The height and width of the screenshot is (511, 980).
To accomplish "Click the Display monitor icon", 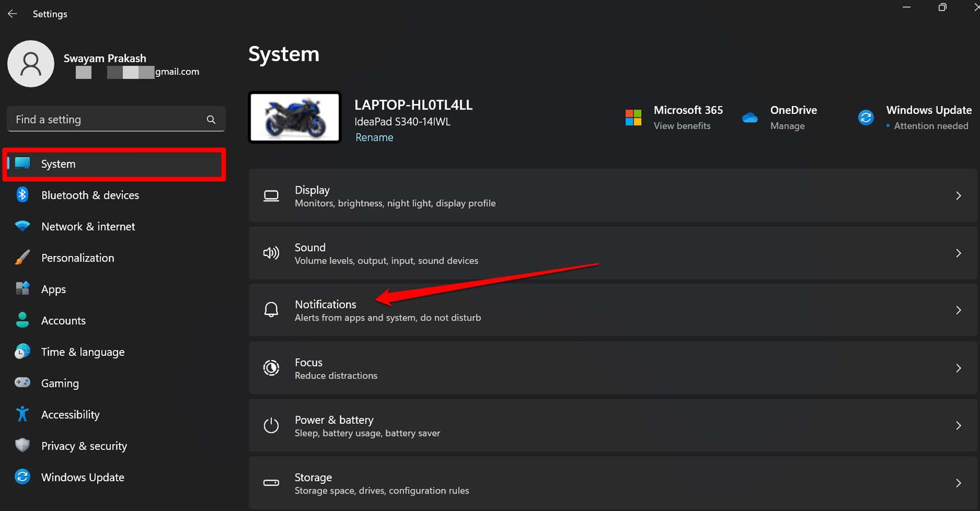I will (271, 195).
